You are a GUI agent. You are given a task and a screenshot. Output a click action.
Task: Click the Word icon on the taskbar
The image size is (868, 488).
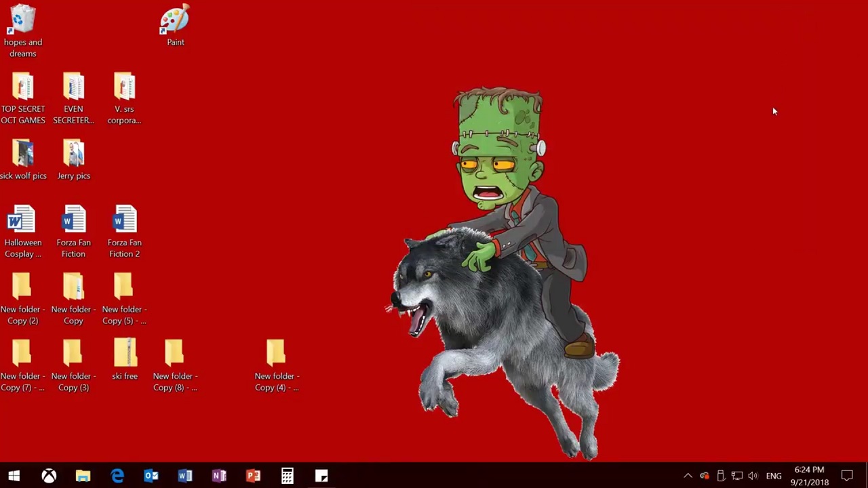[185, 476]
